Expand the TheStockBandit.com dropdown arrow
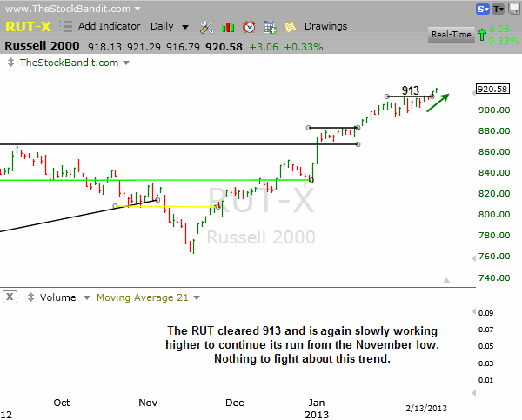Screen dimensions: 522x420 click(x=126, y=63)
